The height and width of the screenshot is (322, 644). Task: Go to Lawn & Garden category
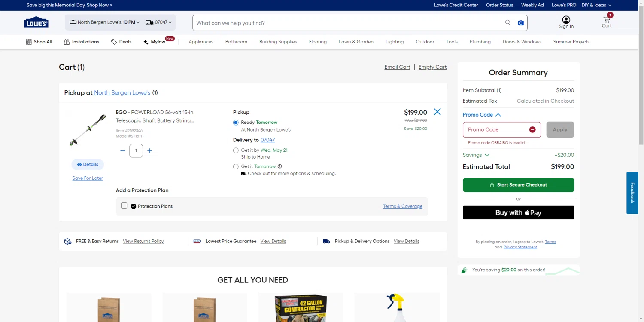coord(356,42)
